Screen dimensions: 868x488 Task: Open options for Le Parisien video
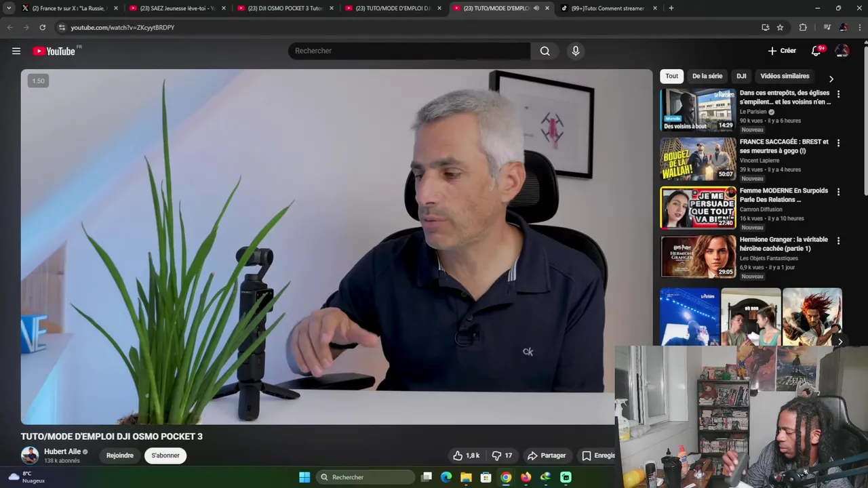pyautogui.click(x=838, y=94)
